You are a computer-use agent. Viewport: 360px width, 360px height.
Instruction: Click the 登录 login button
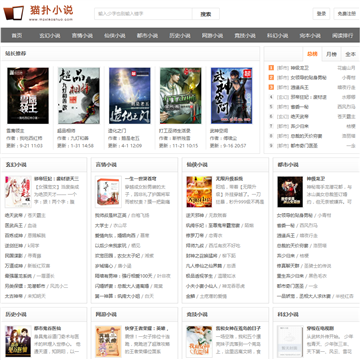[x=321, y=14]
